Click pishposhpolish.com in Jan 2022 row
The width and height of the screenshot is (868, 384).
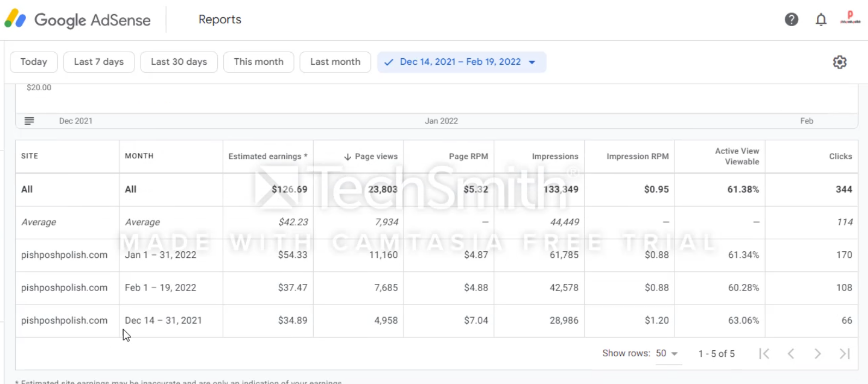[64, 255]
